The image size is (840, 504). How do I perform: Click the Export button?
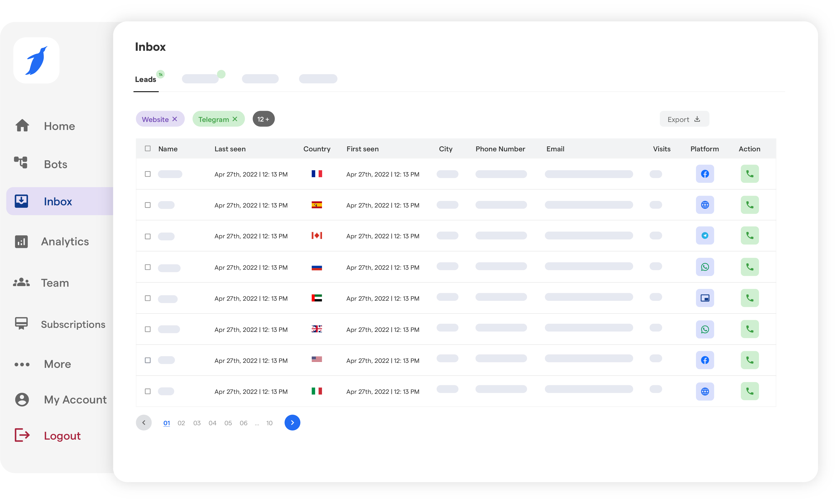[x=684, y=119]
